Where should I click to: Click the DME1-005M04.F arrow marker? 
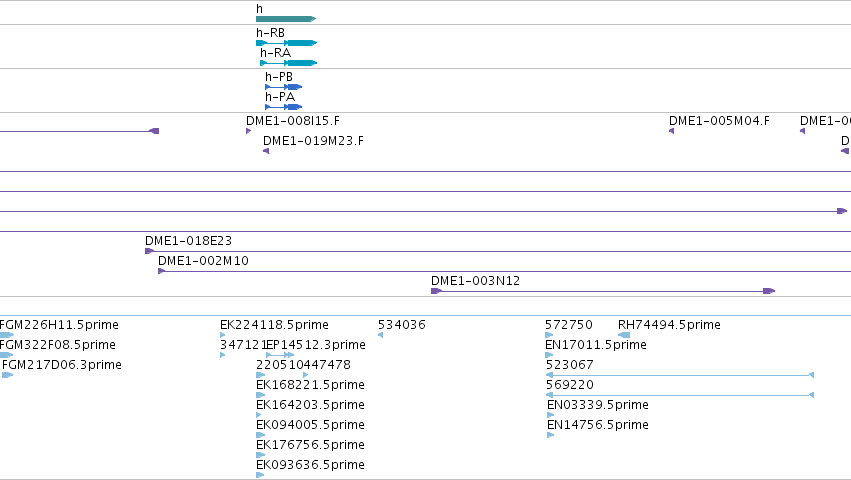tap(671, 131)
